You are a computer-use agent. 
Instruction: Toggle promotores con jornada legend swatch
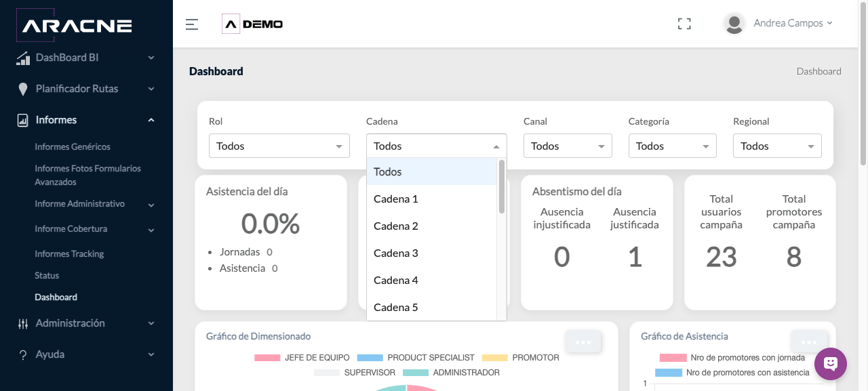(x=673, y=358)
